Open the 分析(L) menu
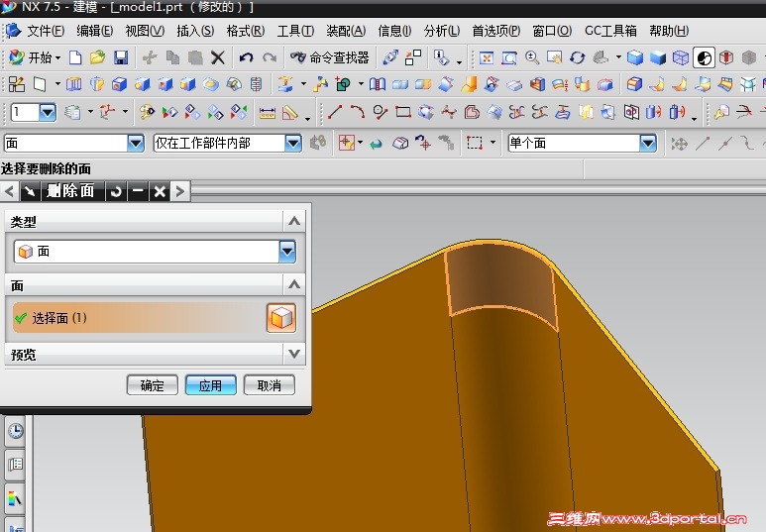Viewport: 766px width, 532px height. pyautogui.click(x=442, y=31)
